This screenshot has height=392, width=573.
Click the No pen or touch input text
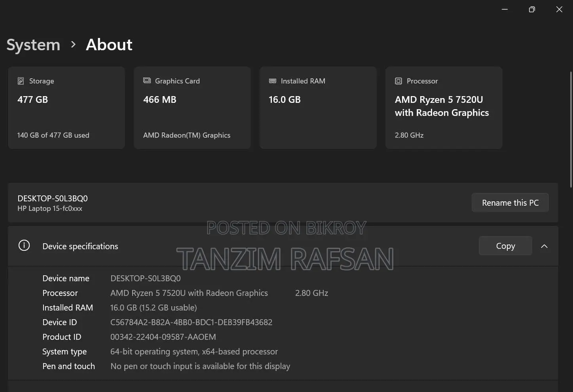coord(200,366)
